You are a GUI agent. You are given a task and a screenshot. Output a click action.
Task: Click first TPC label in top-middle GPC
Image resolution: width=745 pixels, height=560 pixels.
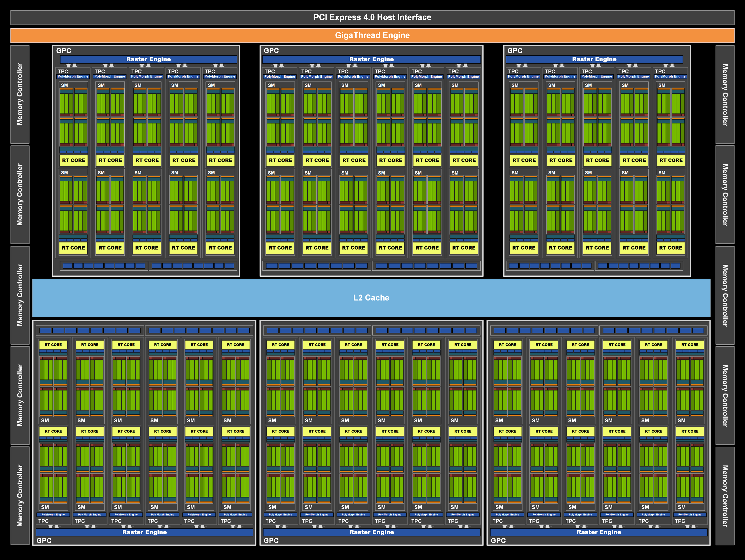coord(269,71)
